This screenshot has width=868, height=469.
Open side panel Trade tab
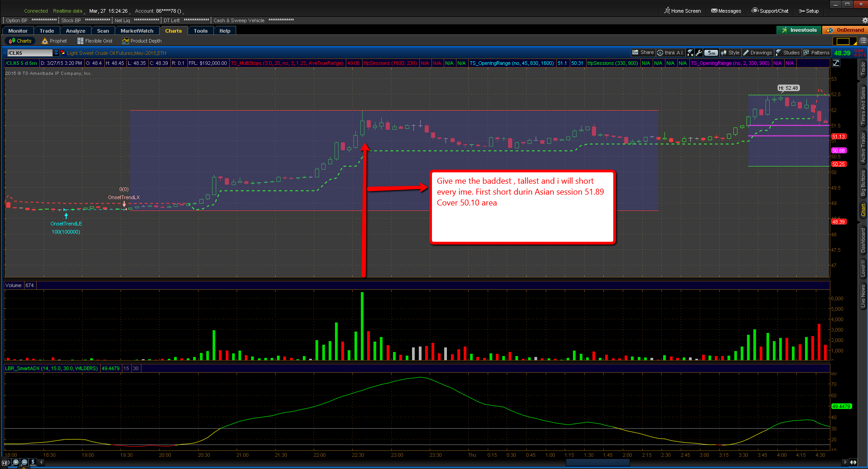coord(863,69)
